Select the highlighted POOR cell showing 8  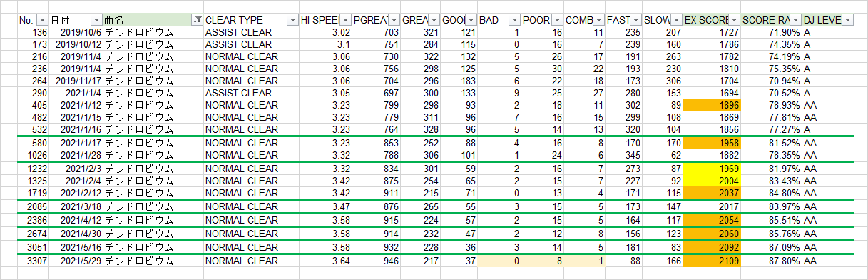tap(541, 261)
